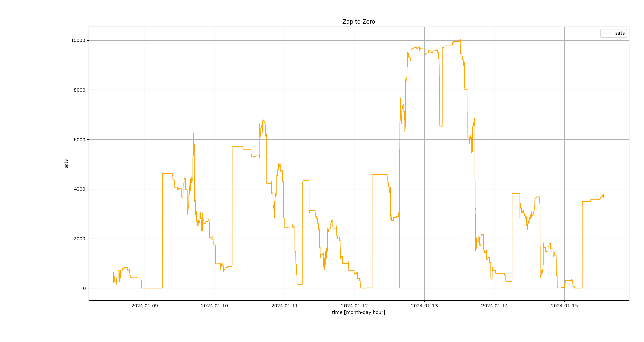This screenshot has width=644, height=342.
Task: Click the 'time [month-day hour]' x-axis label
Action: (358, 312)
